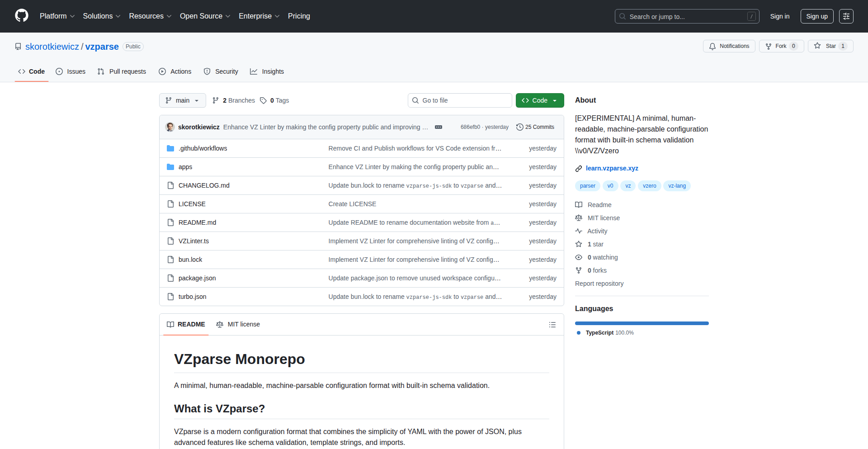868x449 pixels.
Task: Click the GitHub logo icon
Action: point(22,16)
